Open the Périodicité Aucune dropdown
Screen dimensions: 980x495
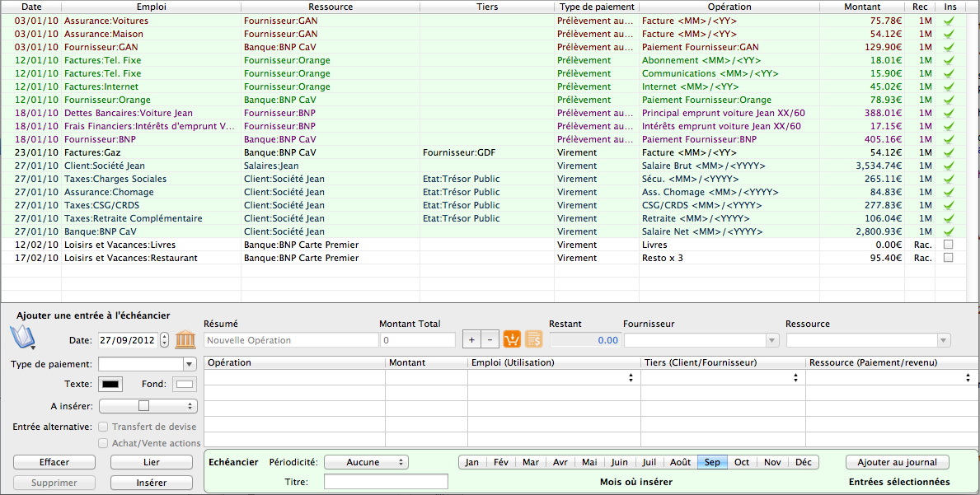click(x=366, y=462)
